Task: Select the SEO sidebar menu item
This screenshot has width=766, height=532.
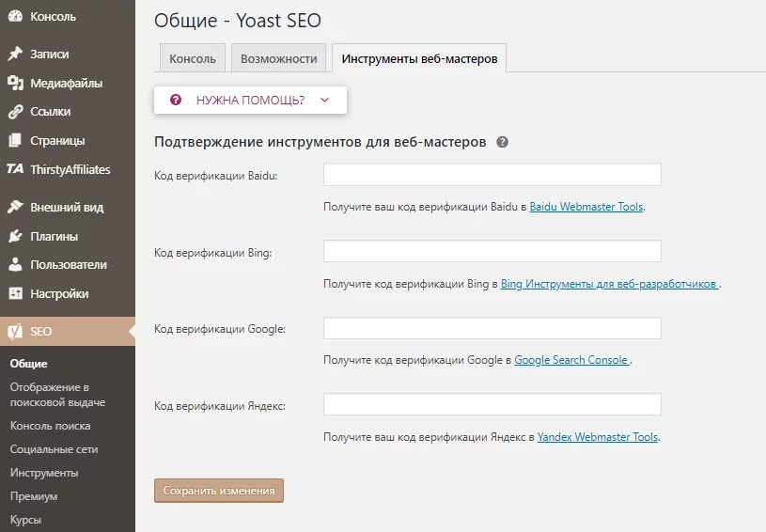Action: tap(68, 331)
